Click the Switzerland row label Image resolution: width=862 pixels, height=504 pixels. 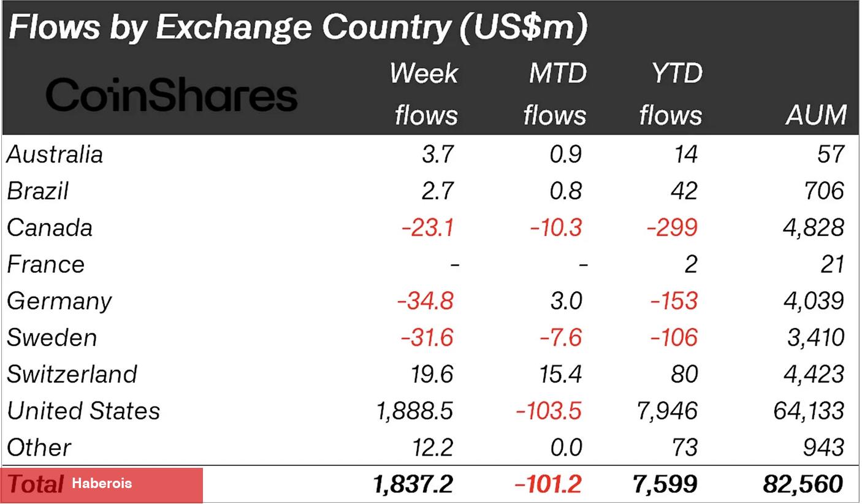pyautogui.click(x=72, y=374)
